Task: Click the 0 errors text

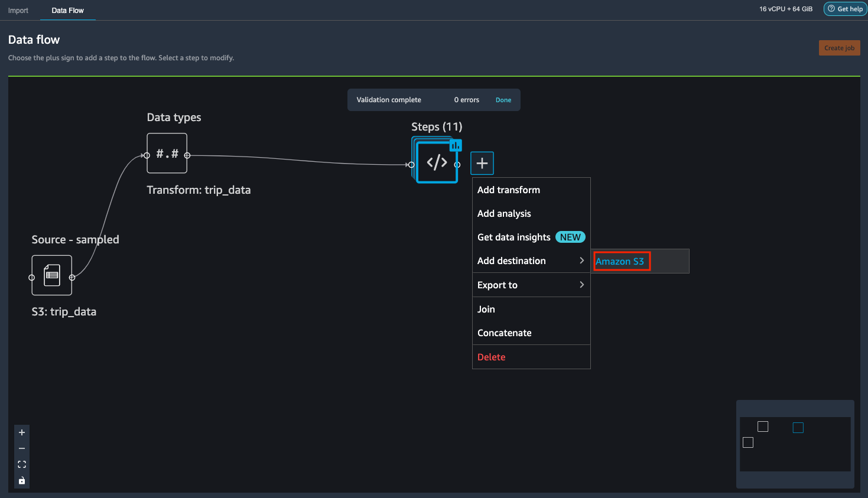Action: [x=467, y=100]
